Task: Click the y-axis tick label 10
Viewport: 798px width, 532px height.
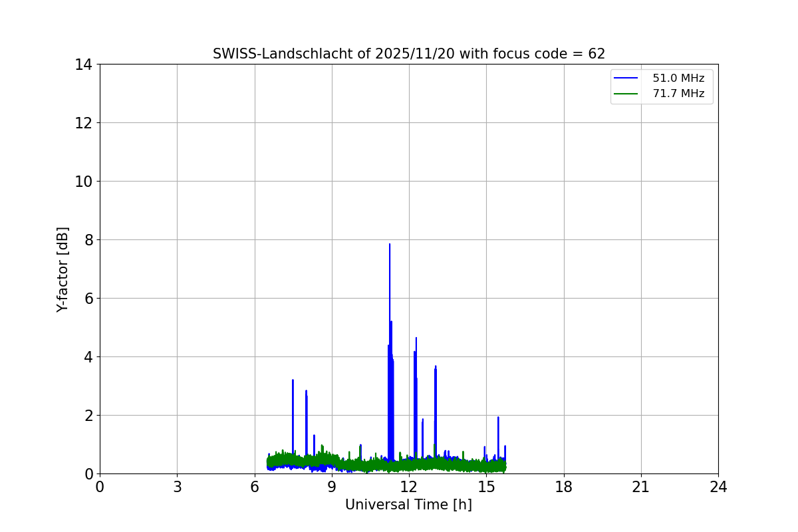Action: pyautogui.click(x=84, y=182)
